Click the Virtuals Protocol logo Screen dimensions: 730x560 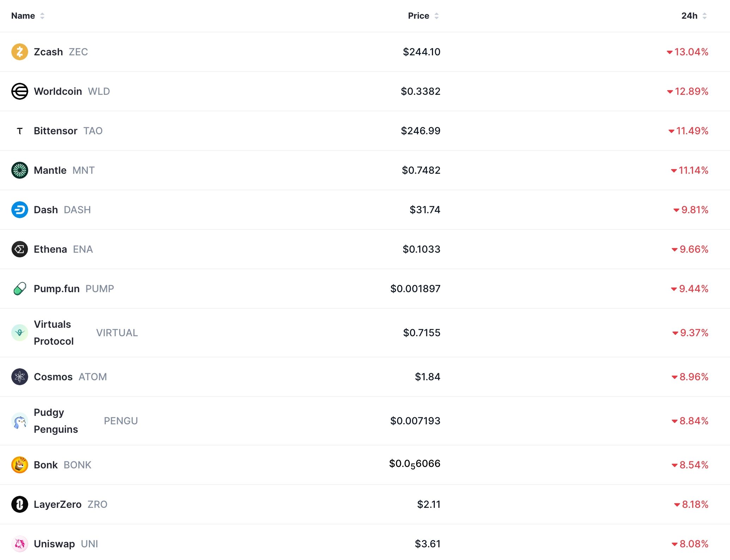click(x=20, y=332)
